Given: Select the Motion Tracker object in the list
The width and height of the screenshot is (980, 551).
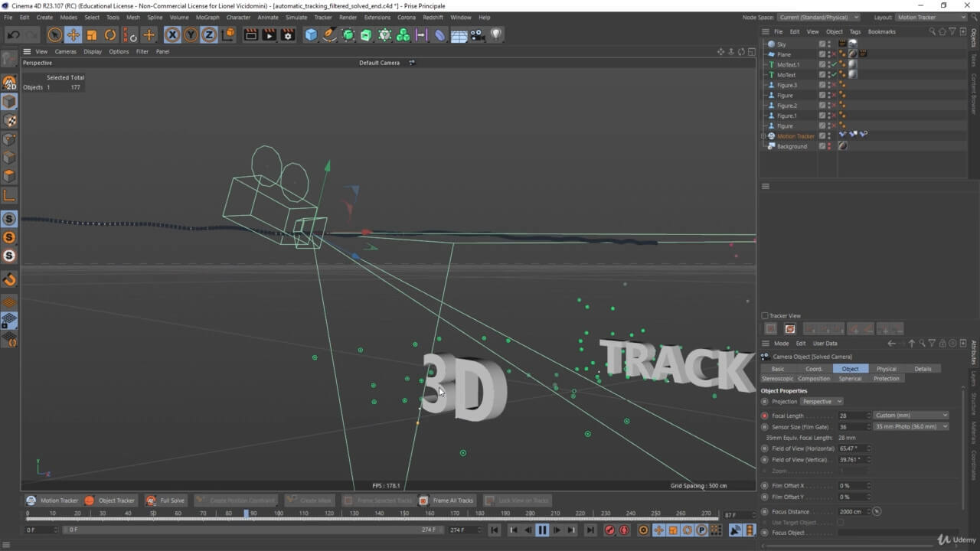Looking at the screenshot, I should click(x=795, y=136).
